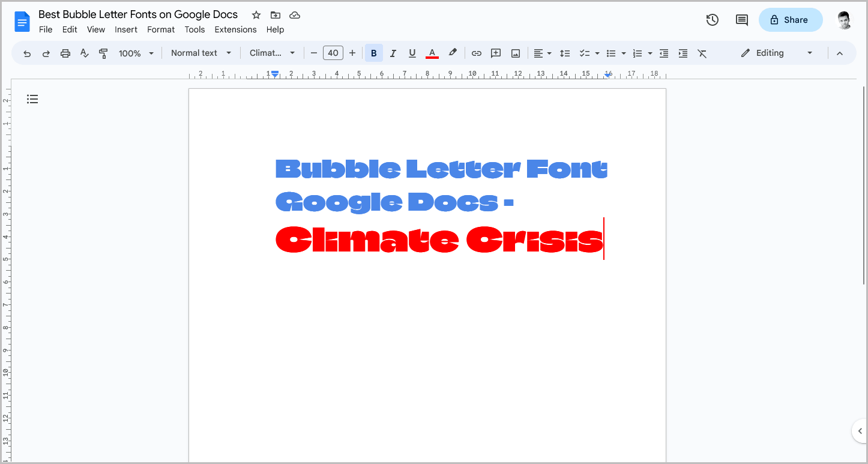
Task: Toggle italic formatting
Action: tap(393, 53)
